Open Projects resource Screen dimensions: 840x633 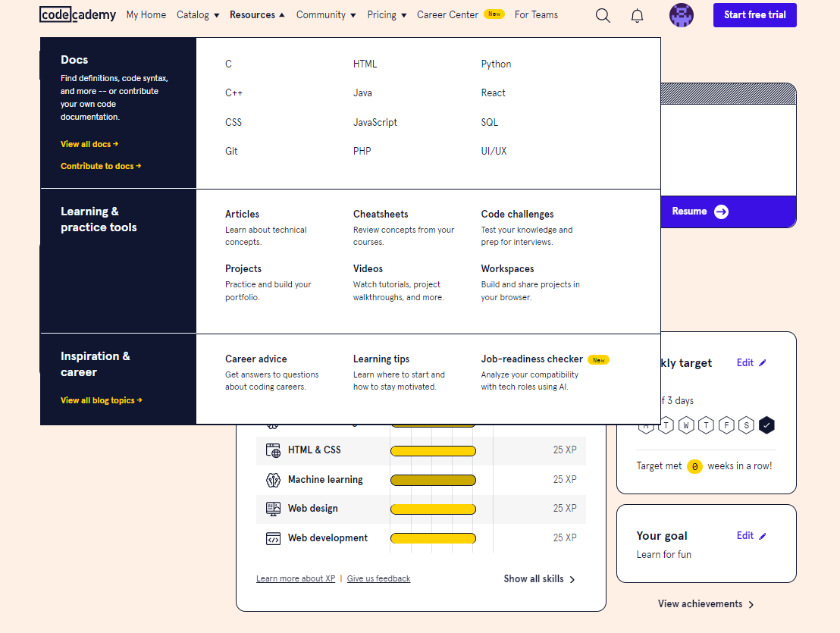click(243, 269)
